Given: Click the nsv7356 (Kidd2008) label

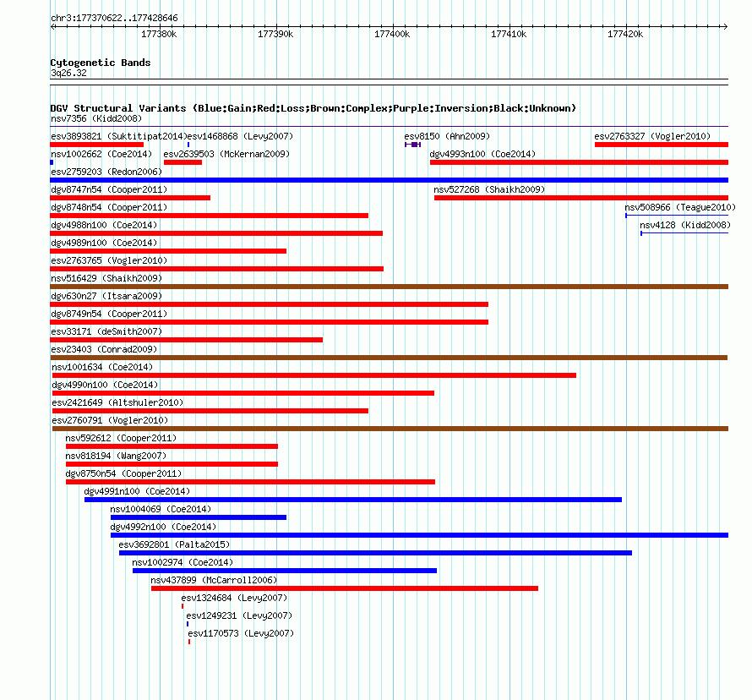Looking at the screenshot, I should [x=96, y=118].
